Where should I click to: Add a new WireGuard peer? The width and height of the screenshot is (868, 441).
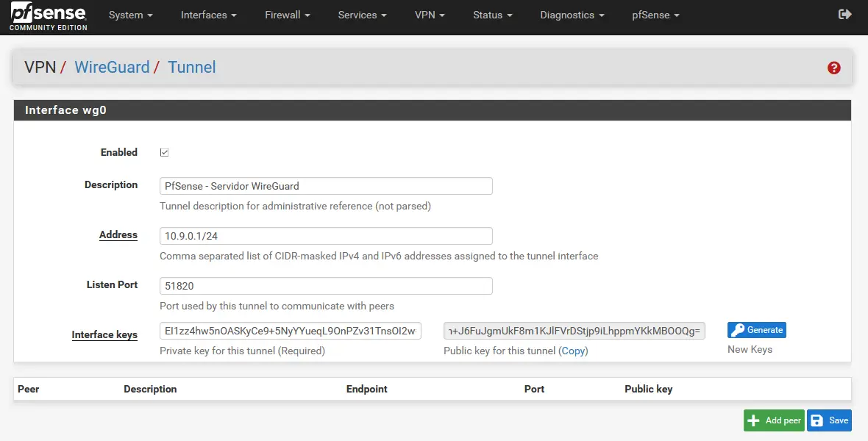point(773,420)
